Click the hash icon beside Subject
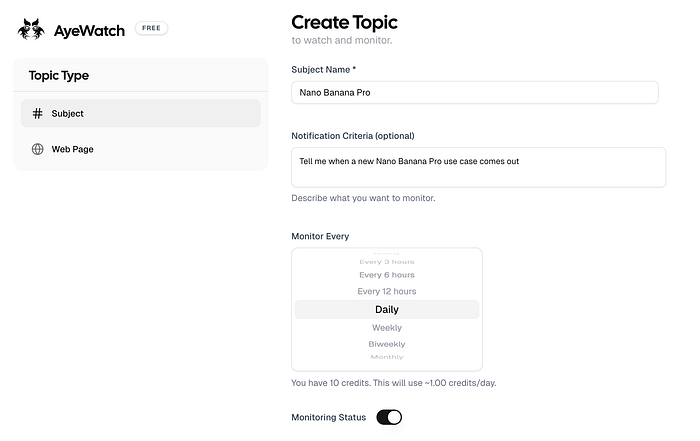 (38, 114)
